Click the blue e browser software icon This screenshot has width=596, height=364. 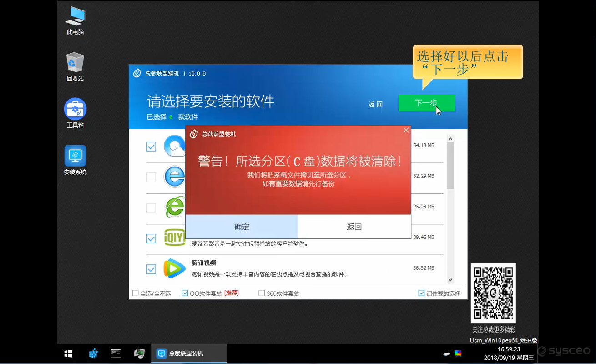174,177
